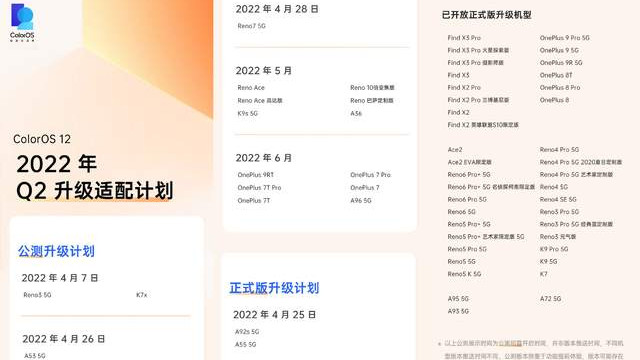Select the "正式版升级计划" blue section heading
Viewport: 640px width, 360px height.
pyautogui.click(x=274, y=288)
